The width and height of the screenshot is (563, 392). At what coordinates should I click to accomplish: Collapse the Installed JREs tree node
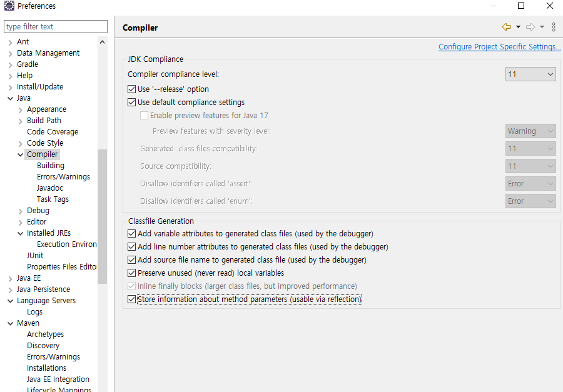pyautogui.click(x=21, y=233)
